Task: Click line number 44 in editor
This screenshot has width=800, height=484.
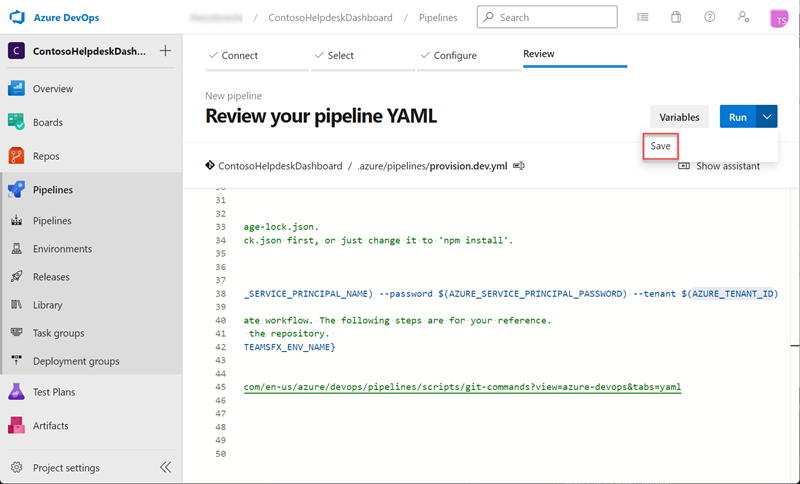Action: coord(220,374)
